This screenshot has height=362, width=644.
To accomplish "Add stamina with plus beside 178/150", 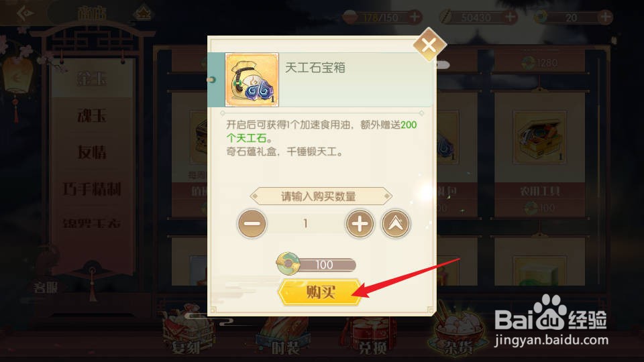I will (415, 17).
